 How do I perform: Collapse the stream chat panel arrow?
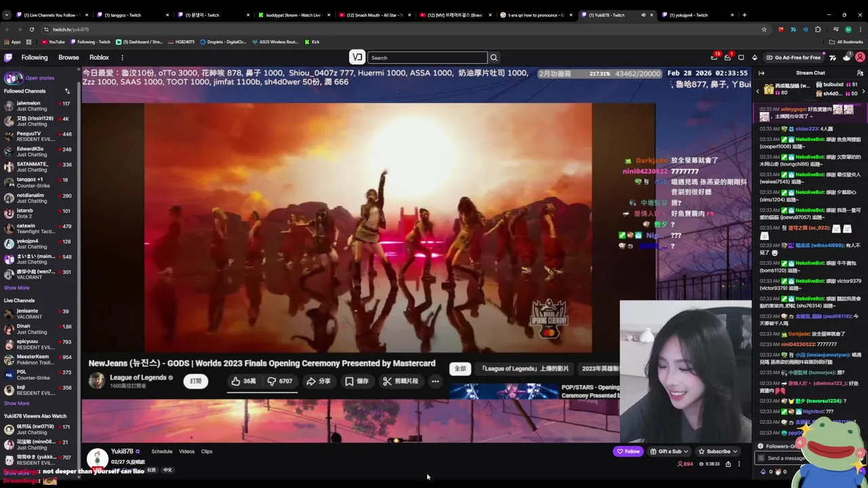point(761,73)
